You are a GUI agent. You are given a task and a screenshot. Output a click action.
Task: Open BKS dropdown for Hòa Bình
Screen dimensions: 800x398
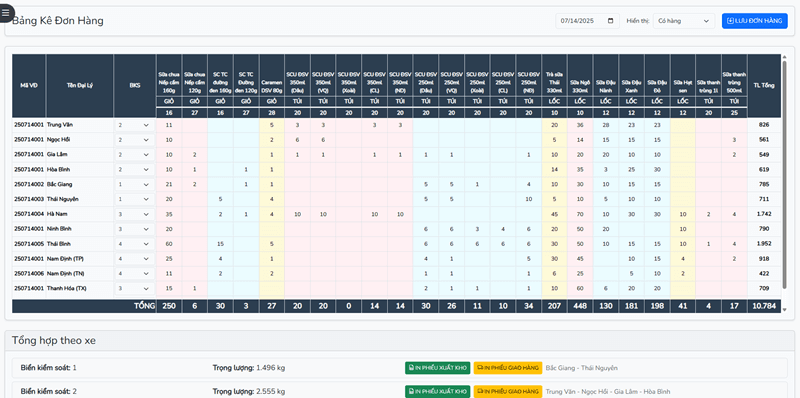click(x=134, y=169)
